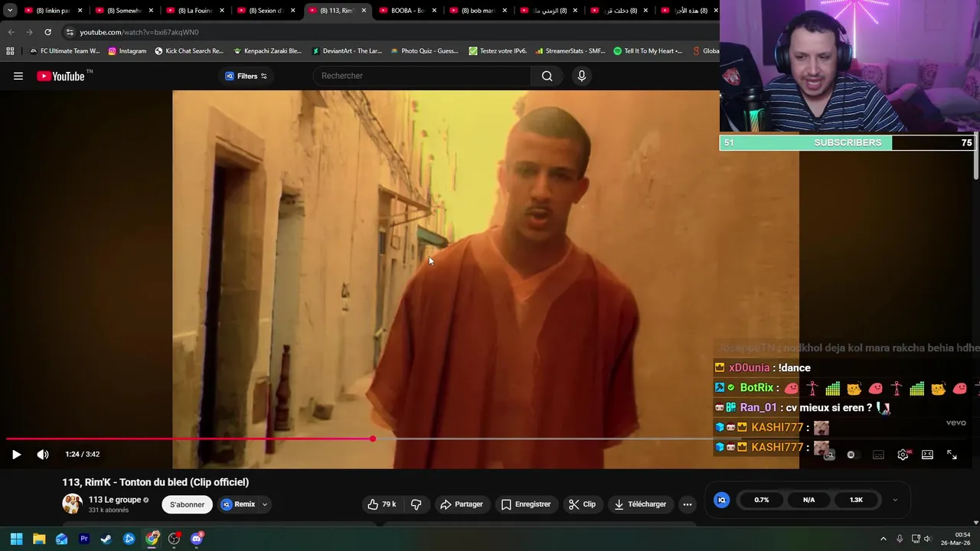Open player settings gear
The height and width of the screenshot is (551, 980).
pos(903,455)
